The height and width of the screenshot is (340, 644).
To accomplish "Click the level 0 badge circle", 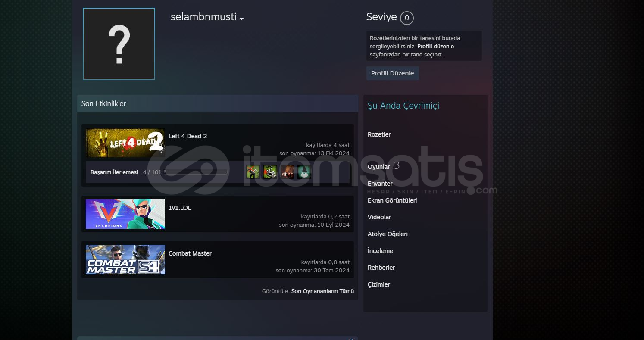I will click(x=406, y=18).
